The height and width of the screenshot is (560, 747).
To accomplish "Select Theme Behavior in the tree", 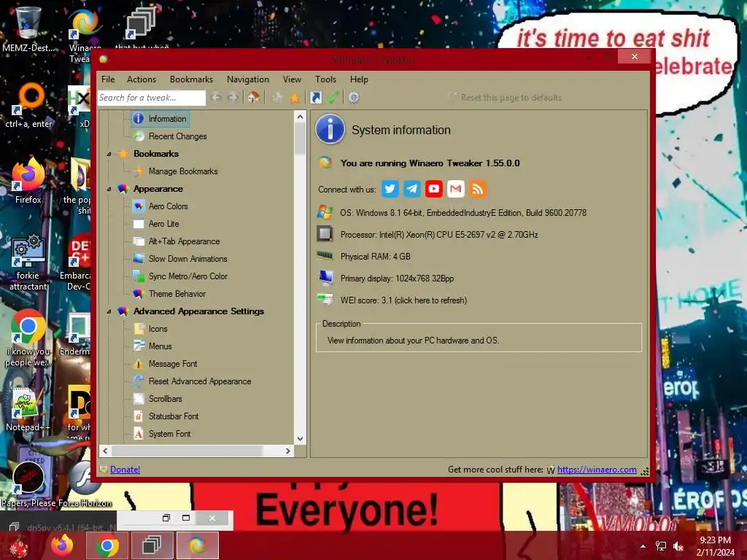I will coord(177,294).
